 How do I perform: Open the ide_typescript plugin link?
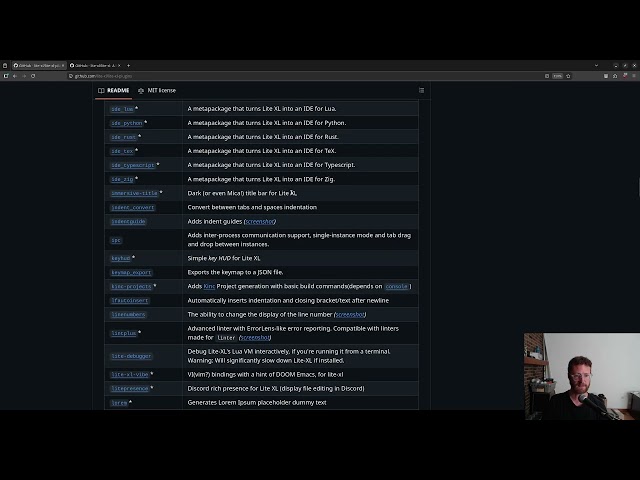tap(133, 165)
